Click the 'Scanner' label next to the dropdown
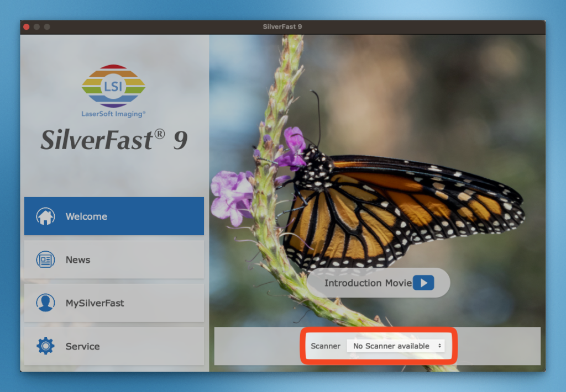This screenshot has height=392, width=566. 325,346
